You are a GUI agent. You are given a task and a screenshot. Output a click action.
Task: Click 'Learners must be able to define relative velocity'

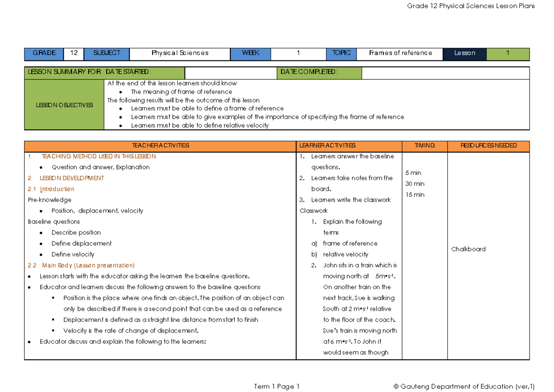coord(200,125)
